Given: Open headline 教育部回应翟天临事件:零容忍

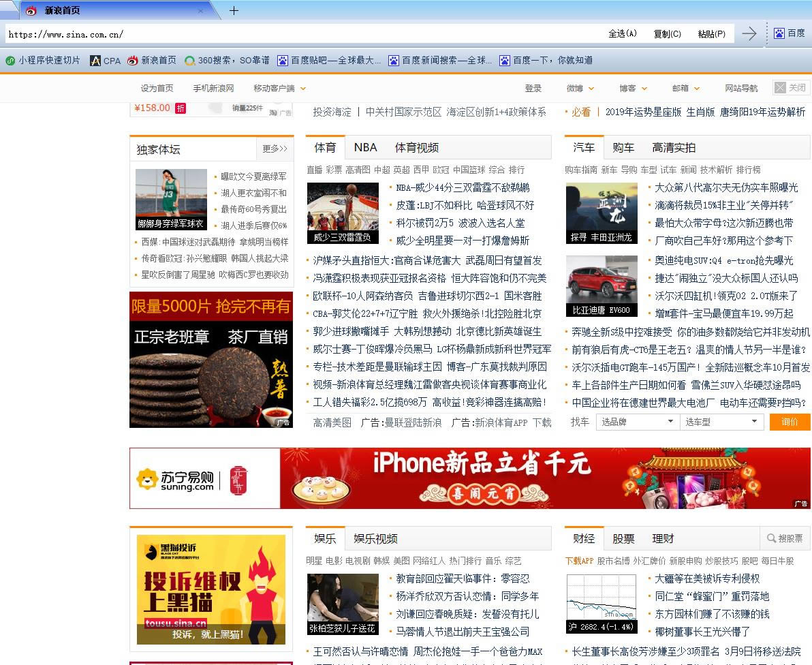Looking at the screenshot, I should click(463, 578).
